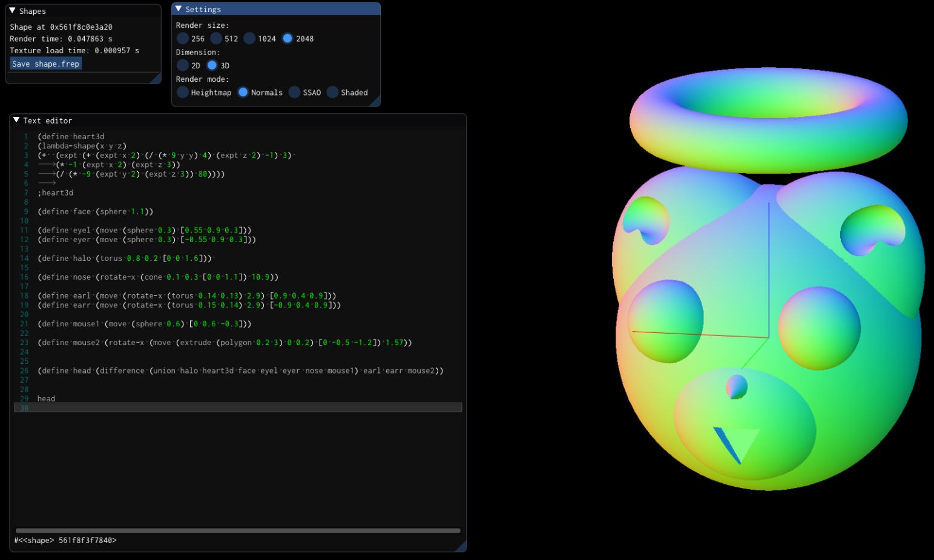Image resolution: width=934 pixels, height=560 pixels.
Task: Click the Text editor horizontal scrollbar
Action: (x=238, y=530)
